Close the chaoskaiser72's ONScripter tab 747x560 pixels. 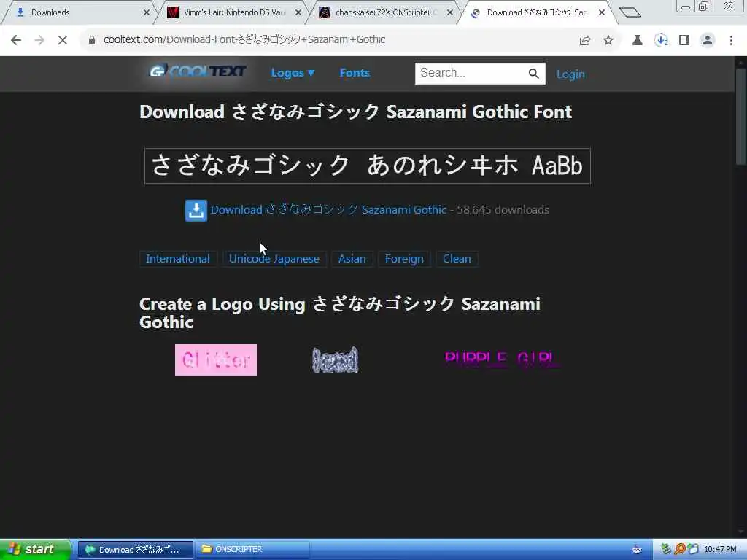(x=449, y=12)
